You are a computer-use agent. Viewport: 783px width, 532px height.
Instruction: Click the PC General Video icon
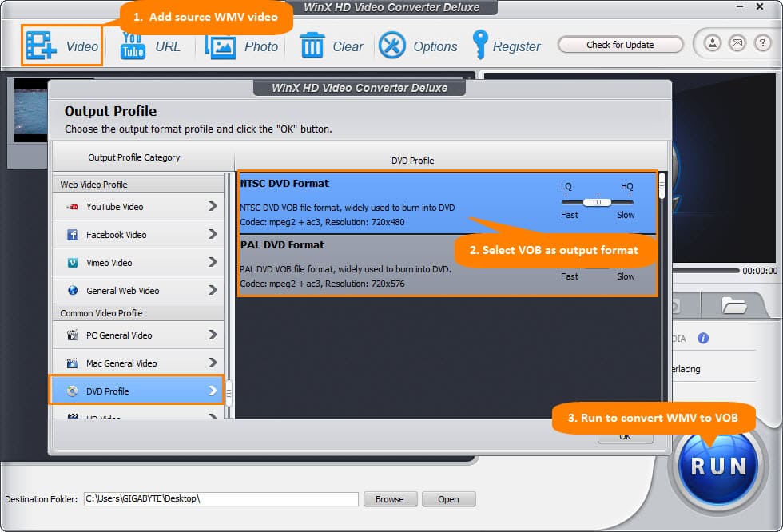tap(73, 335)
